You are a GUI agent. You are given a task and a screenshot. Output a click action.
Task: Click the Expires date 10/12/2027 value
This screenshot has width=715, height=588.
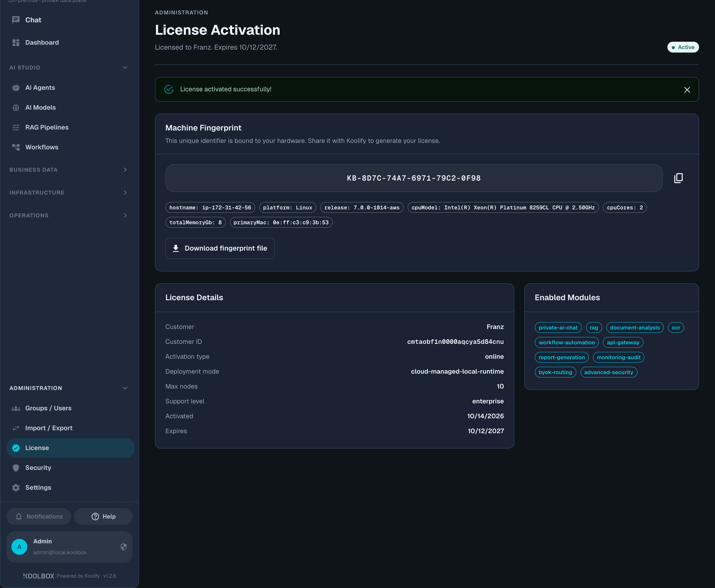click(x=486, y=431)
